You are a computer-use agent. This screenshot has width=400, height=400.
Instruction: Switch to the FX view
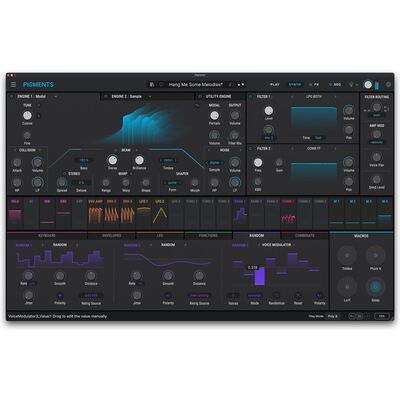coord(314,85)
